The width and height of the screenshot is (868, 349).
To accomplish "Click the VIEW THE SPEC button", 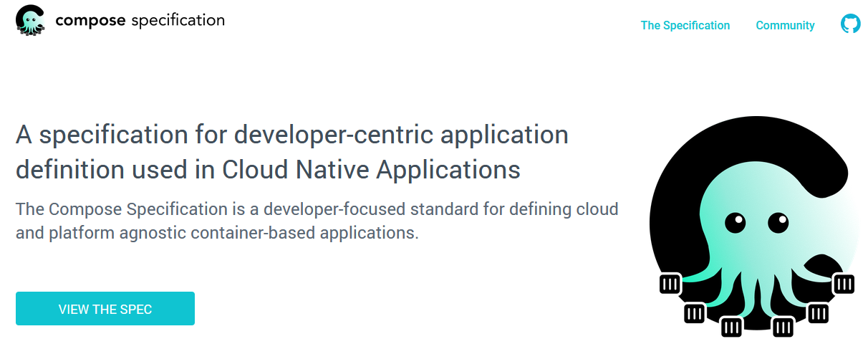I will tap(105, 309).
